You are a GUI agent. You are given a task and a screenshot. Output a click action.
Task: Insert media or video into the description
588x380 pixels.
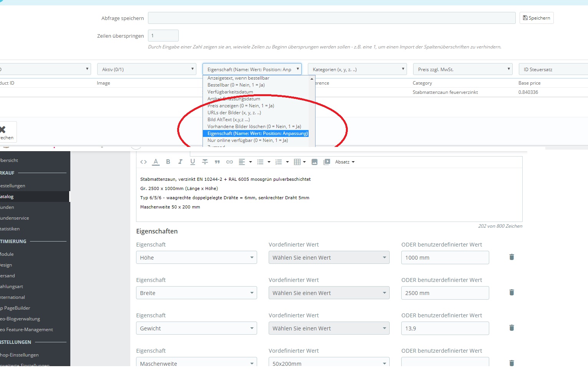[x=327, y=162]
